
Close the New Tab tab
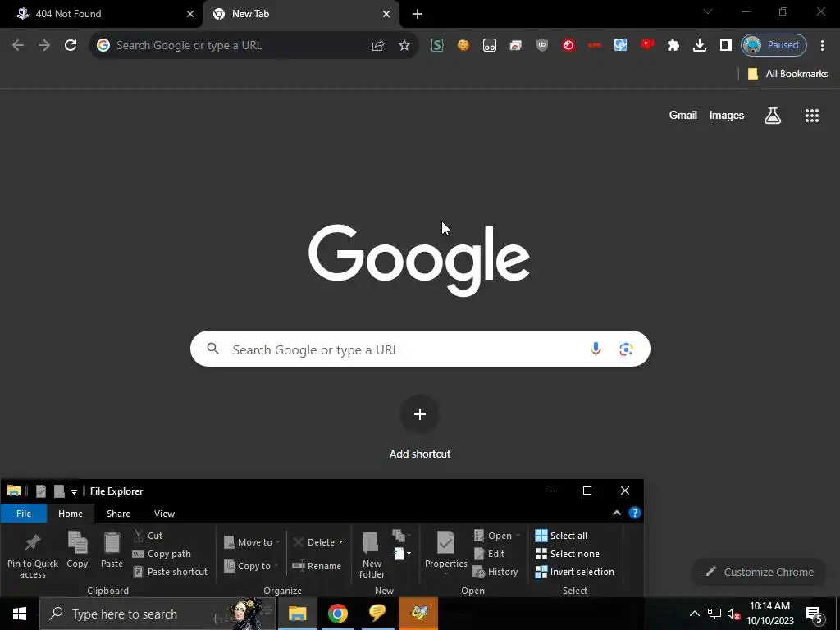(x=386, y=14)
